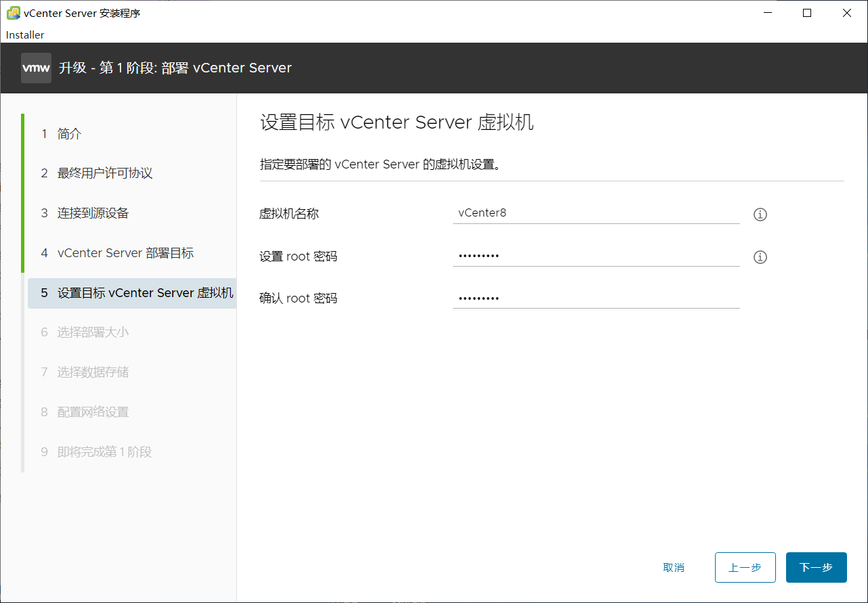Click the vCenter Server installer title bar icon
The width and height of the screenshot is (868, 603).
tap(13, 13)
